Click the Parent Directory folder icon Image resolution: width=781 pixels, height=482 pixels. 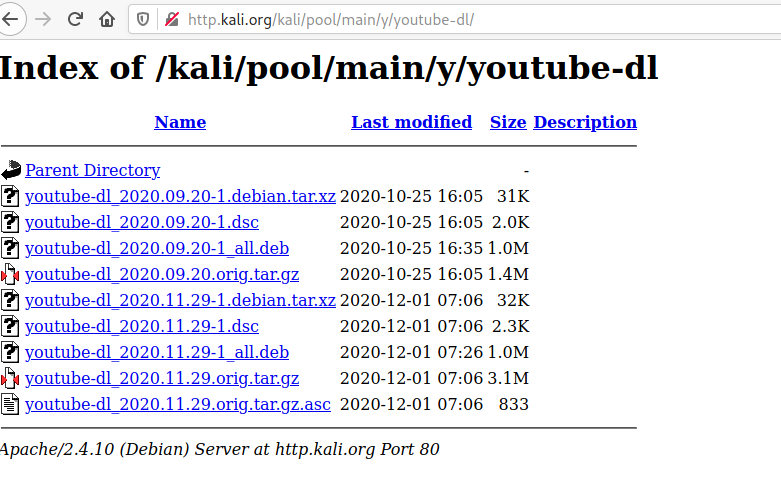[11, 170]
